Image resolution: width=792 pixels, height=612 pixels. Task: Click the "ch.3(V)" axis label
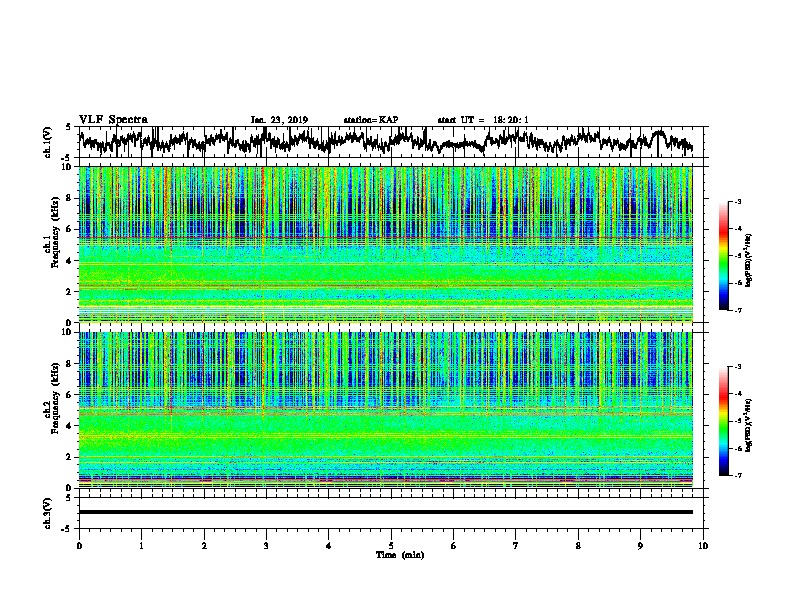[49, 513]
